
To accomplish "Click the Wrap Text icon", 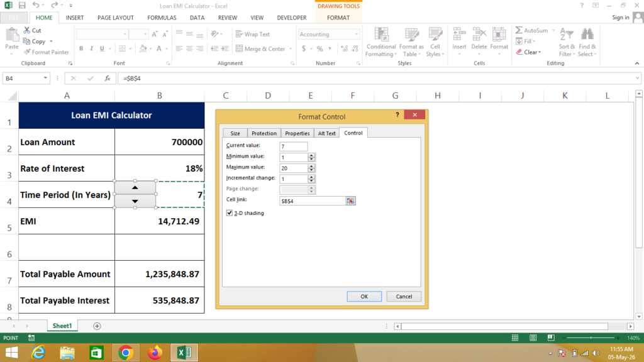I will [x=239, y=34].
